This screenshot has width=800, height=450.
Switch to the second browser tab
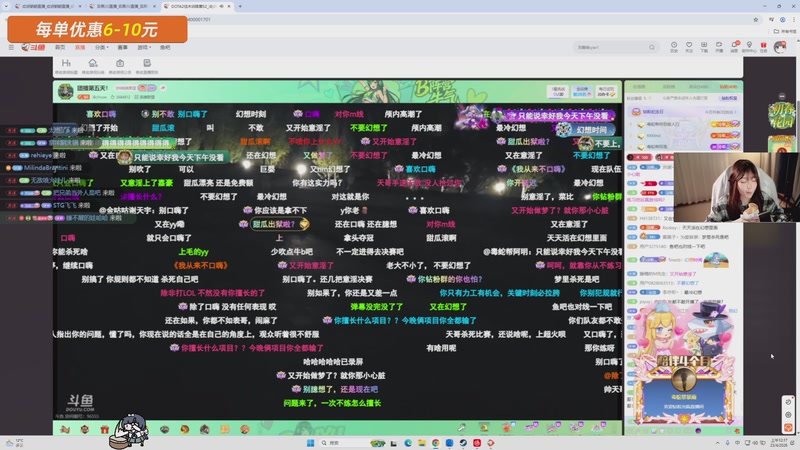coord(121,6)
